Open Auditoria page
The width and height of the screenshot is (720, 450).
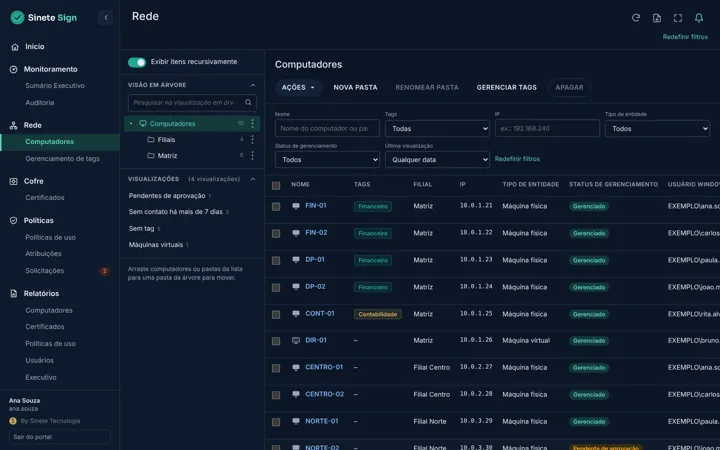coord(39,103)
